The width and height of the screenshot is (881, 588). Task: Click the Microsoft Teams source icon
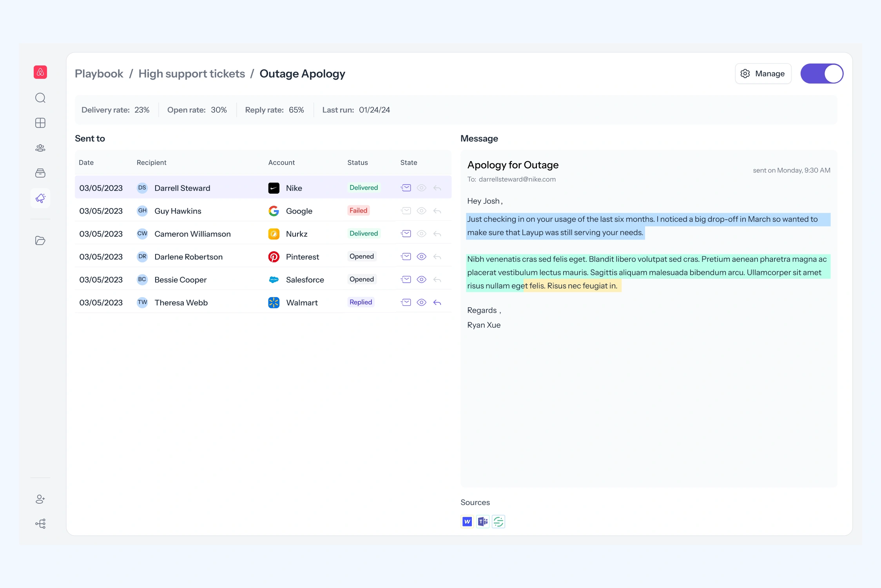[483, 522]
